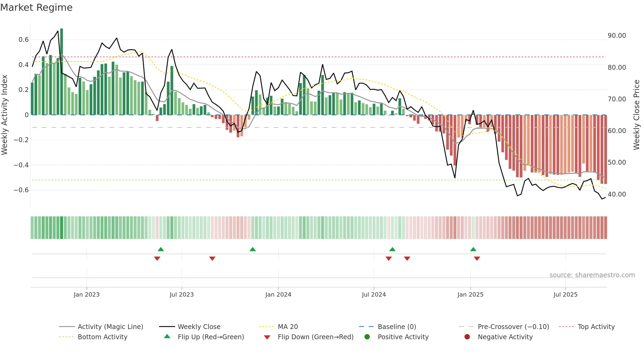The height and width of the screenshot is (362, 644).
Task: Toggle the Negative Activity legend label
Action: click(x=505, y=337)
